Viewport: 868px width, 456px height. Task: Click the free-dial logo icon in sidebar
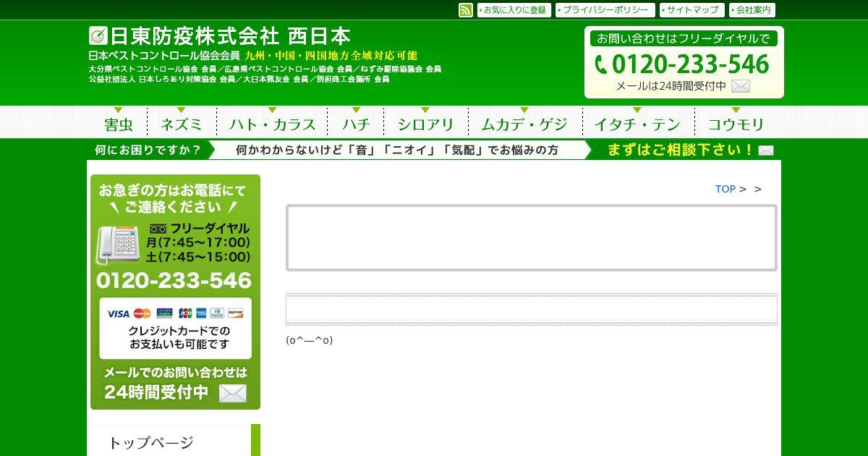coord(158,229)
